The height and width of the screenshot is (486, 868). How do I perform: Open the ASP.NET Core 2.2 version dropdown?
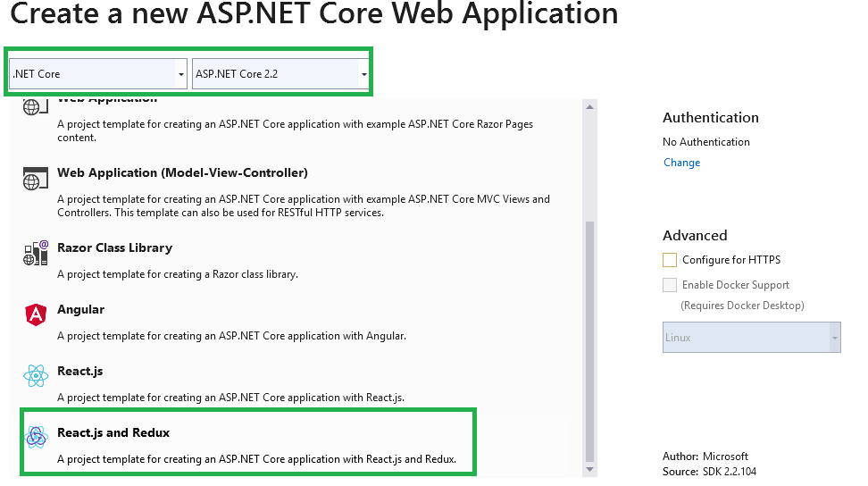280,73
